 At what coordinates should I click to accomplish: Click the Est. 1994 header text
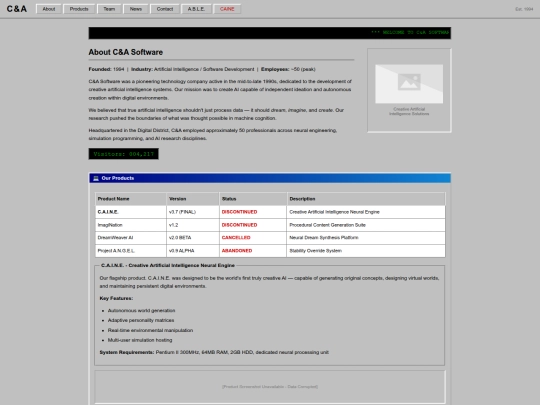[524, 9]
